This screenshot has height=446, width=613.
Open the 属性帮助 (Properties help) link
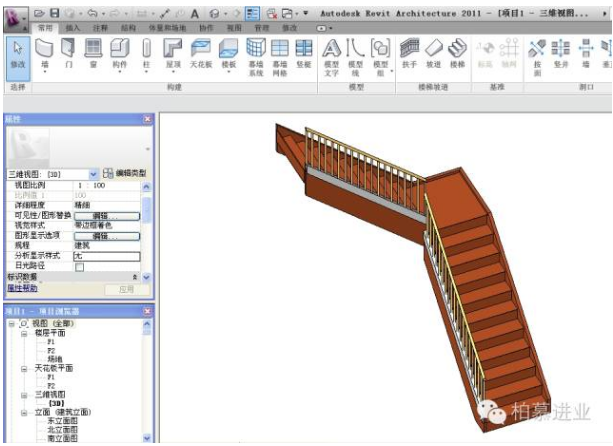point(22,288)
